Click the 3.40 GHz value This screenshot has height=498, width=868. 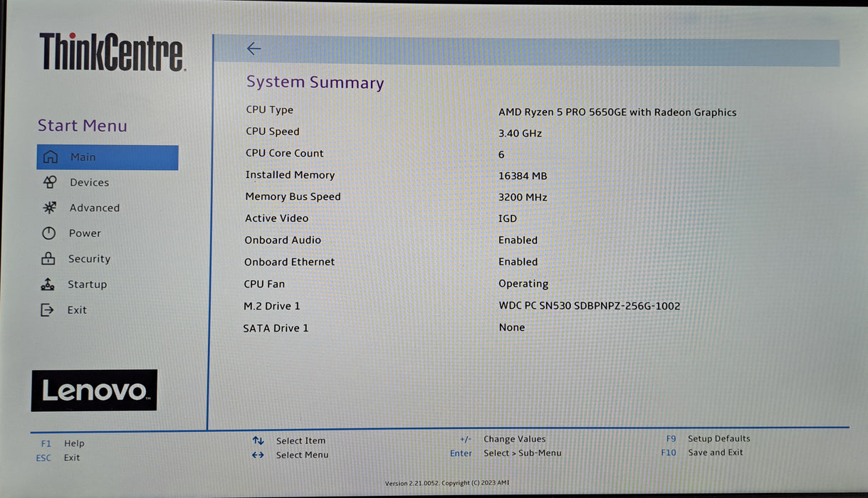pyautogui.click(x=521, y=134)
